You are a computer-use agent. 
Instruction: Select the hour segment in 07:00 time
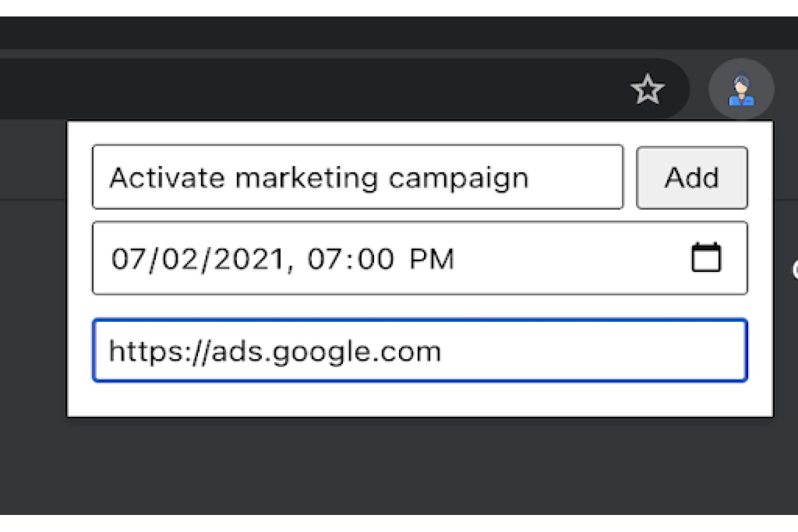pos(323,260)
